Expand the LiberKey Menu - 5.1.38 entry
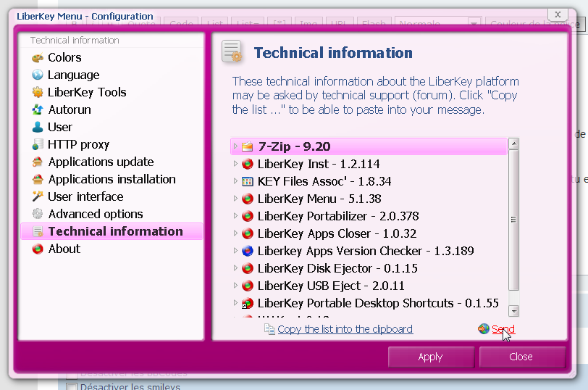588x390 pixels. [235, 199]
